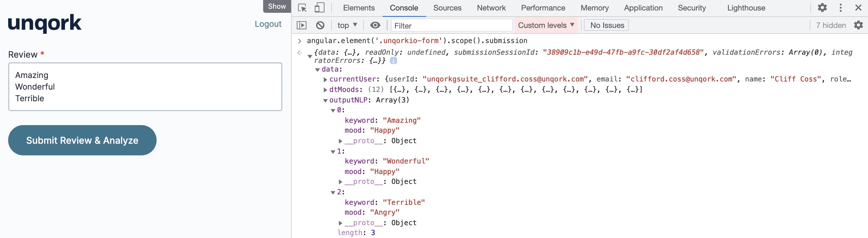868x238 pixels.
Task: Open DevTools three-dot customize menu
Action: point(840,7)
